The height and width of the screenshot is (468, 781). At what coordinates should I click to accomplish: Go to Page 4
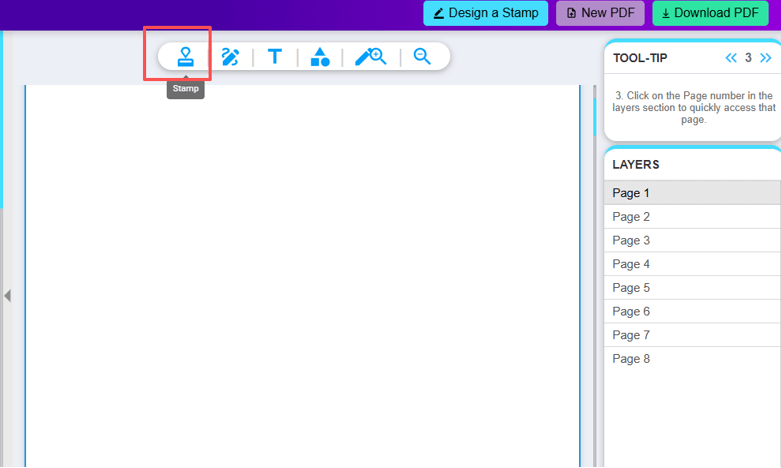coord(692,264)
